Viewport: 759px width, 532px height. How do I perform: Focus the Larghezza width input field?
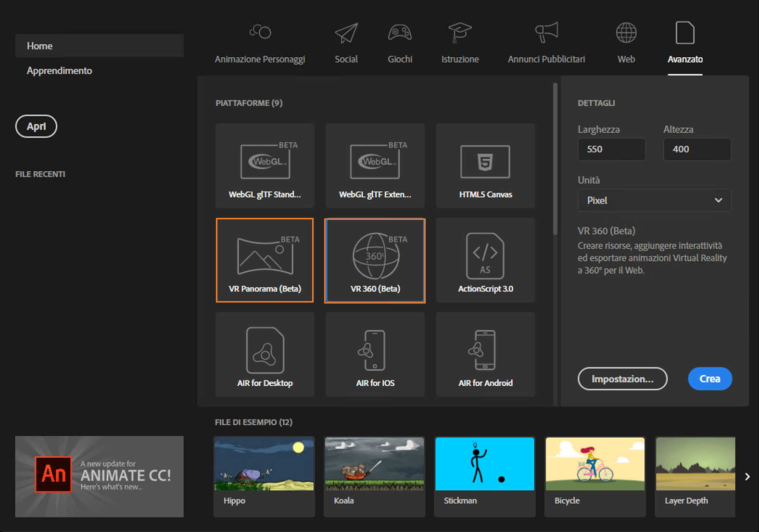(x=611, y=149)
